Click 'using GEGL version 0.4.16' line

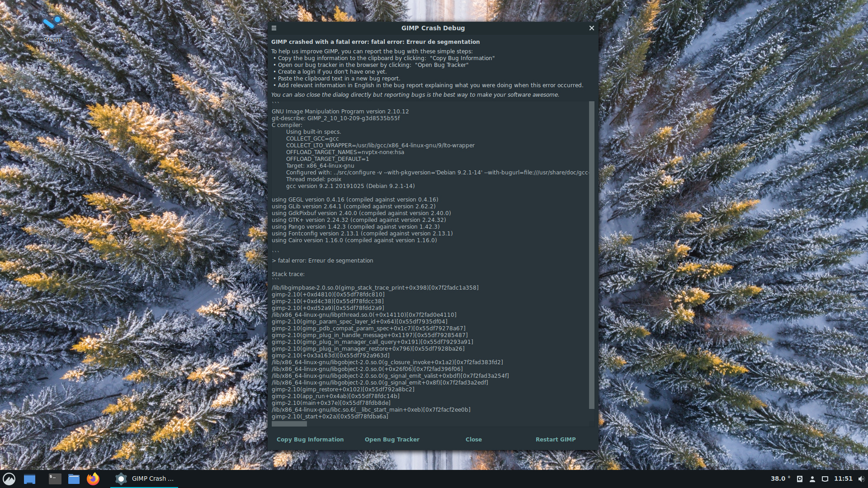pos(355,200)
